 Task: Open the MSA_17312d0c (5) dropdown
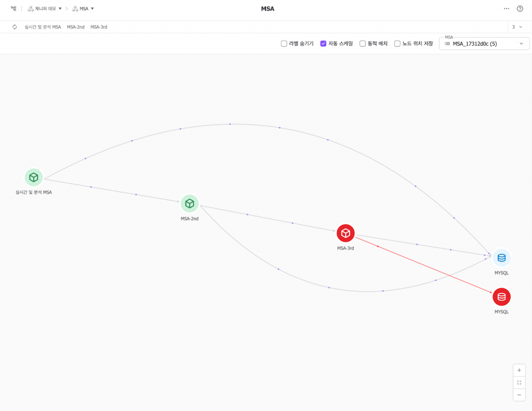coord(484,44)
